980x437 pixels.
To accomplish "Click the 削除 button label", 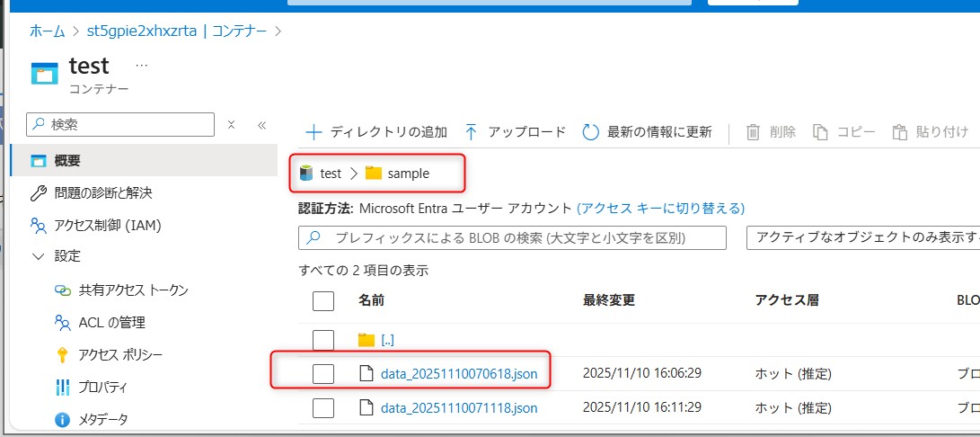I will pyautogui.click(x=782, y=132).
